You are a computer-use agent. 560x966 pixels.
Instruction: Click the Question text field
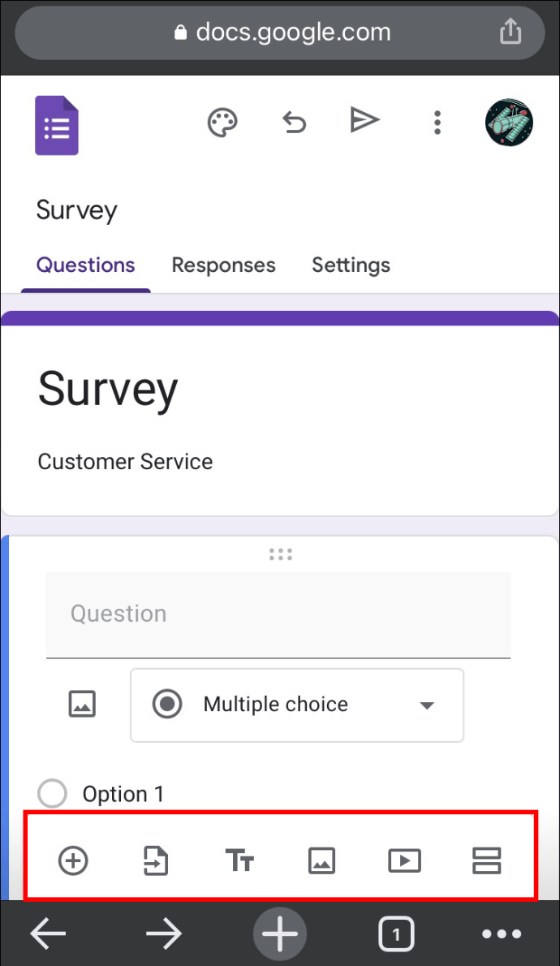pos(278,615)
